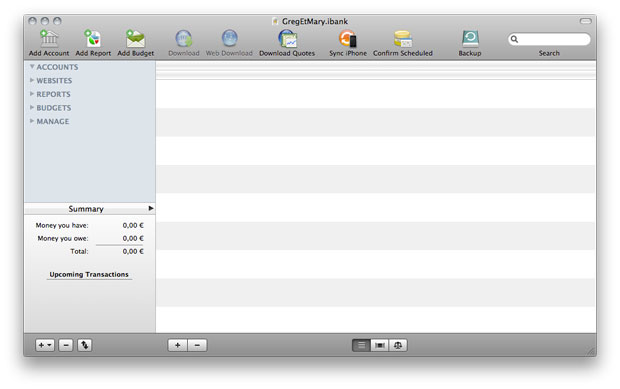The width and height of the screenshot is (620, 389).
Task: Select the ACCOUNTS sidebar heading
Action: tap(57, 67)
